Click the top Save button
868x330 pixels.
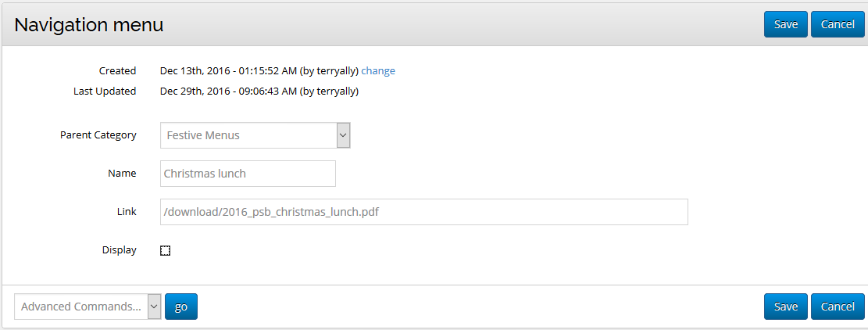[x=785, y=24]
